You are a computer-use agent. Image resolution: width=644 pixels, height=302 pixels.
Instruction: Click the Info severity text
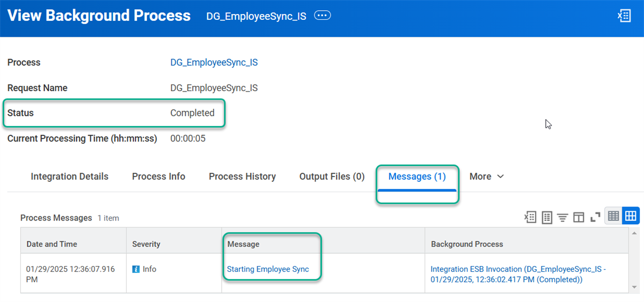pos(149,269)
